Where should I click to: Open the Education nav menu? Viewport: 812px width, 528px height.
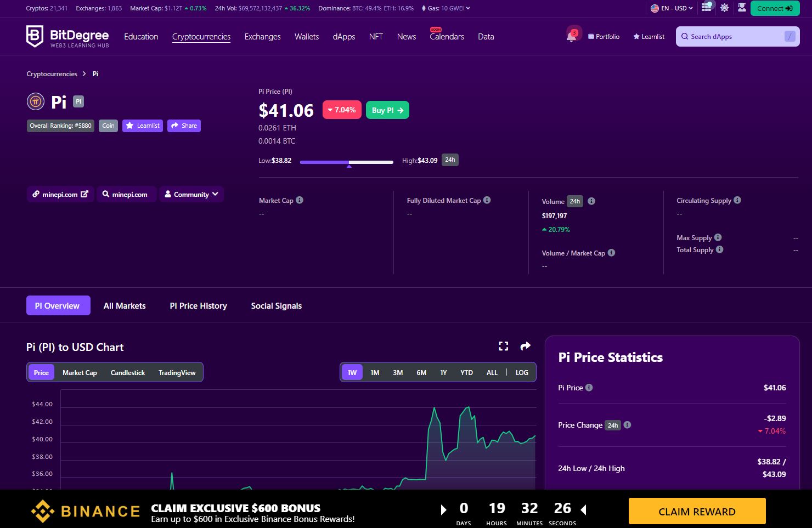pyautogui.click(x=141, y=37)
